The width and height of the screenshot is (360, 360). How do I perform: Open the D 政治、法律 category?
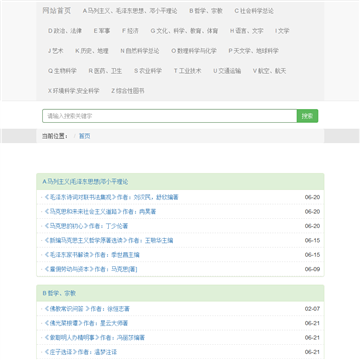click(65, 31)
